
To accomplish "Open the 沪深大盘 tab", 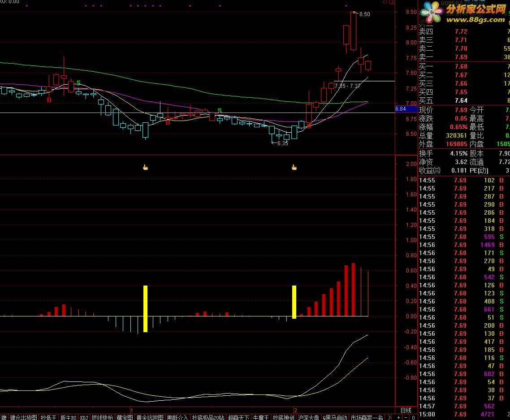I will [308, 417].
